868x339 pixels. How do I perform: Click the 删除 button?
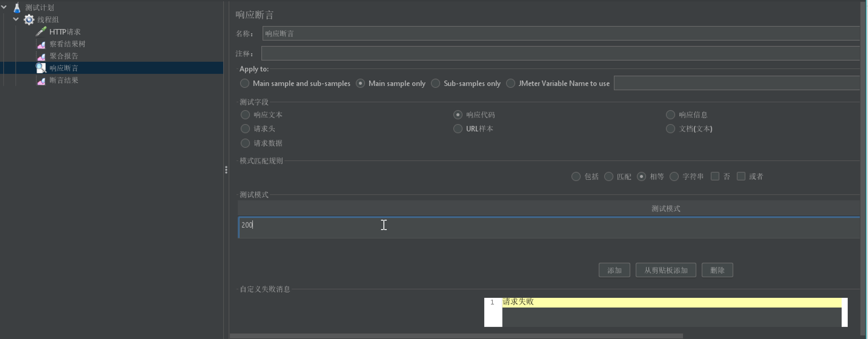(717, 270)
